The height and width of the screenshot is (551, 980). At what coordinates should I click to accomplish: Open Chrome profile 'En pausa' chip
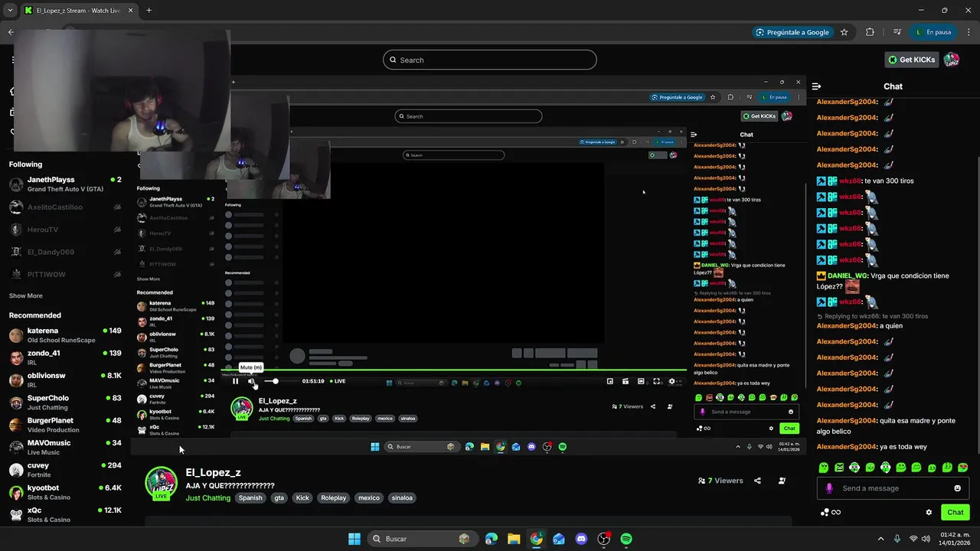click(x=934, y=32)
